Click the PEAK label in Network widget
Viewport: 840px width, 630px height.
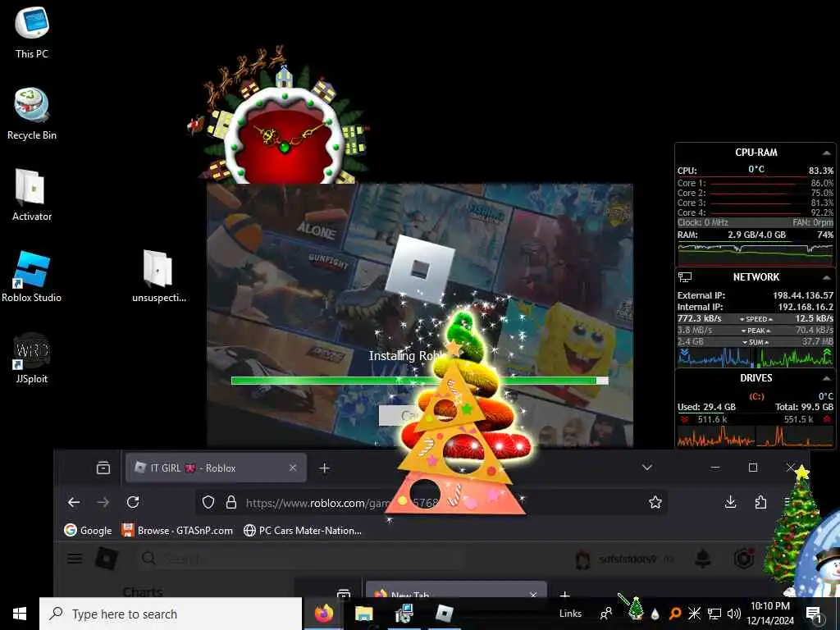pos(756,331)
